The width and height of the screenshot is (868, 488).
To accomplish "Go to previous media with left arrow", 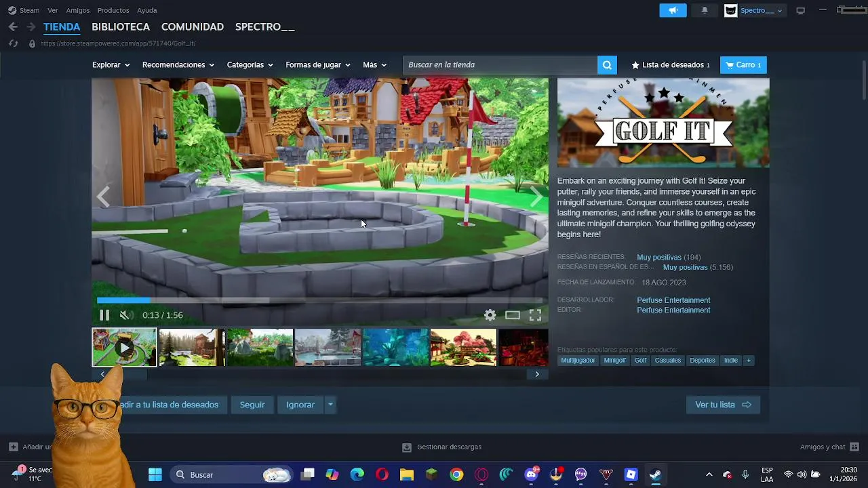I will coord(103,197).
